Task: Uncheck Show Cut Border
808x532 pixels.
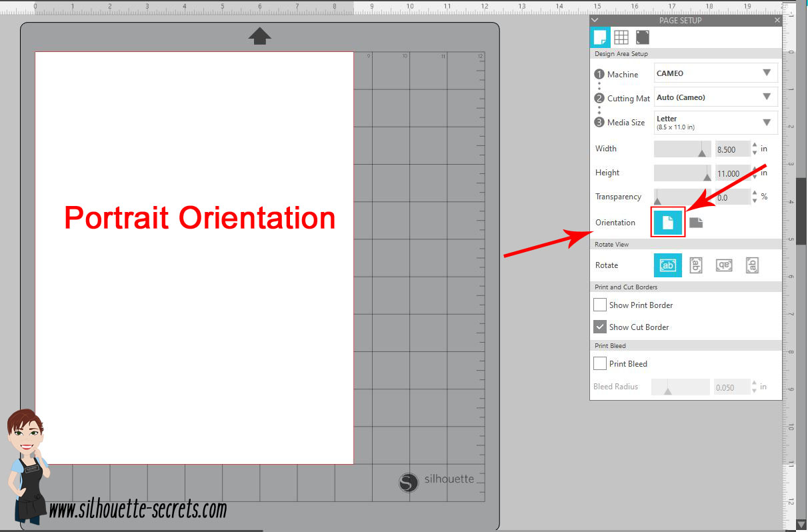Action: (599, 327)
